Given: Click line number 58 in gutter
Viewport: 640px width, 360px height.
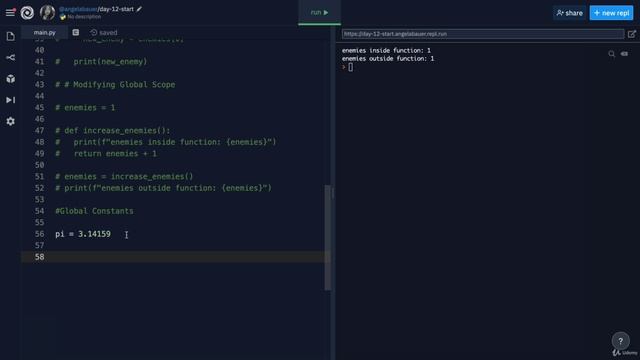Looking at the screenshot, I should 40,257.
